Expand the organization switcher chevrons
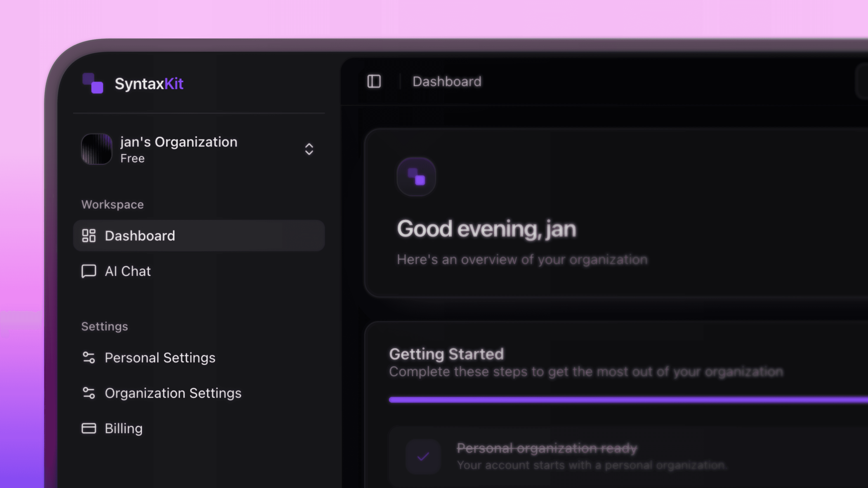868x488 pixels. click(x=309, y=149)
